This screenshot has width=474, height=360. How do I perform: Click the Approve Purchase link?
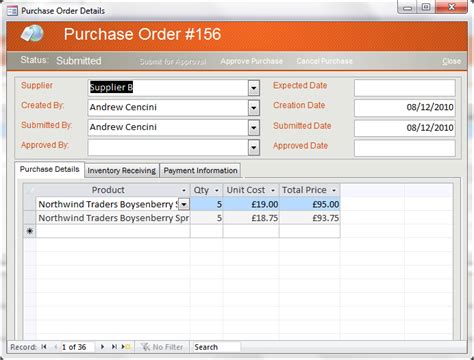point(251,61)
